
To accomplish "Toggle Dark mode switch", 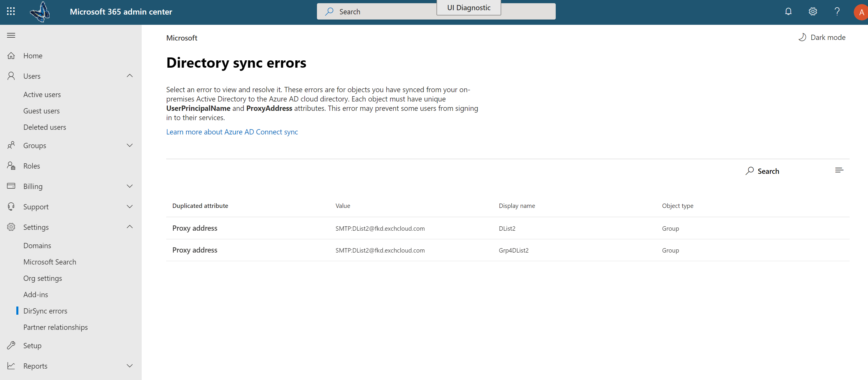I will pos(821,37).
